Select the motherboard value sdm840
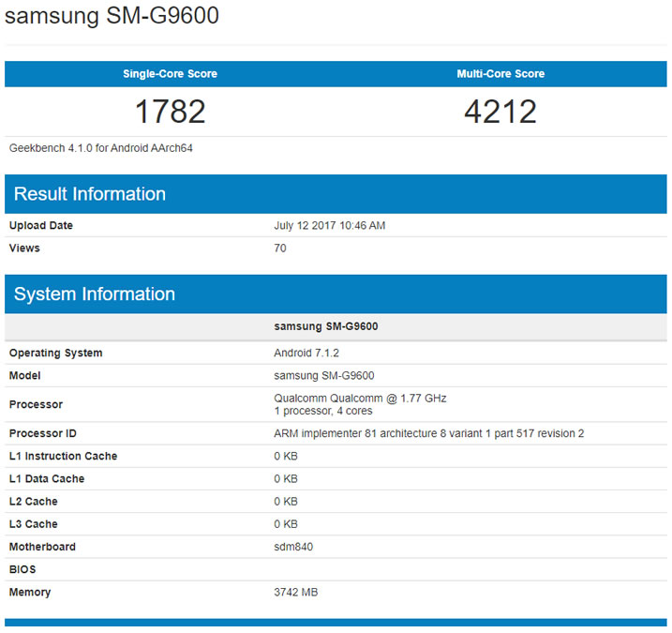Viewport: 672px width, 633px height. (293, 547)
